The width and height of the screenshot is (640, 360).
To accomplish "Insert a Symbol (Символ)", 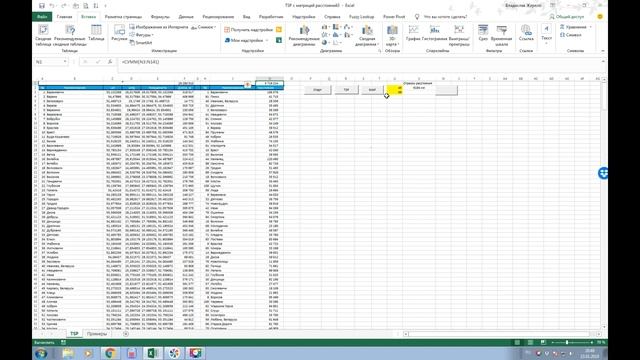I will [571, 35].
